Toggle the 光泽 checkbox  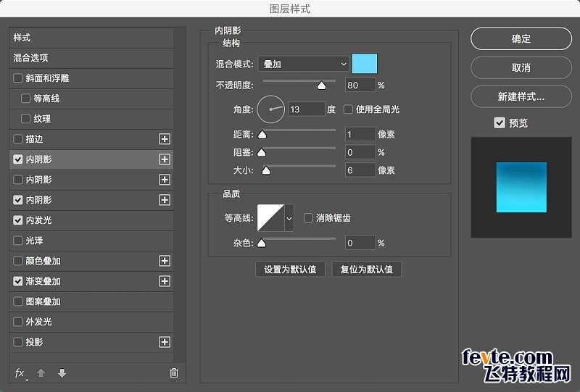coord(17,241)
